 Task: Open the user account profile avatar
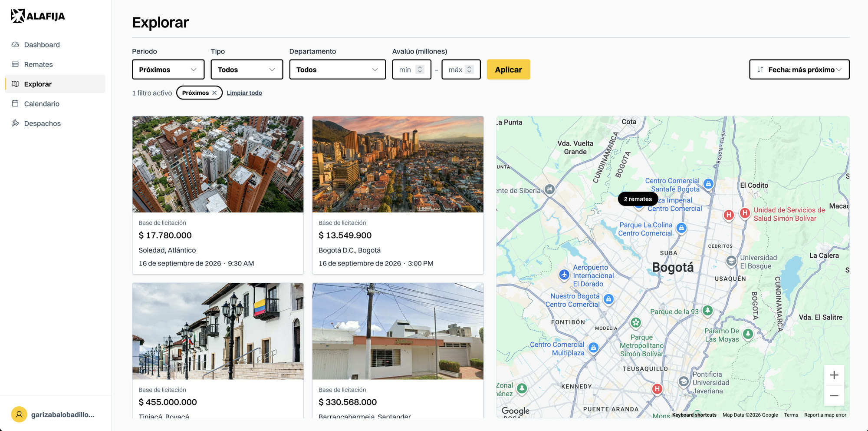pos(19,414)
